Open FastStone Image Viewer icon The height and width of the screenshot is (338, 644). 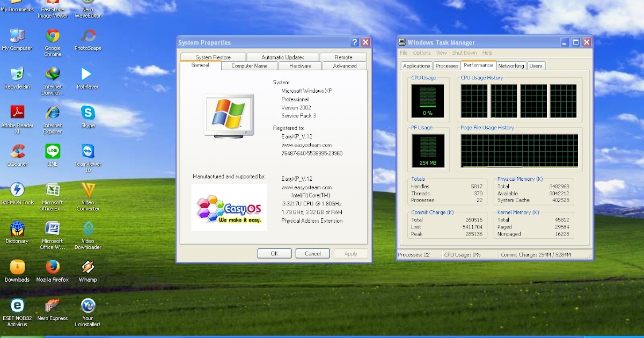click(53, 9)
